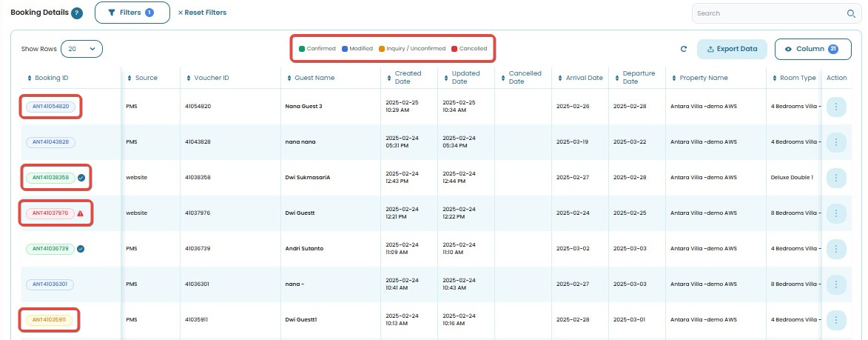
Task: Click guest name Nana Guest 3
Action: point(303,107)
